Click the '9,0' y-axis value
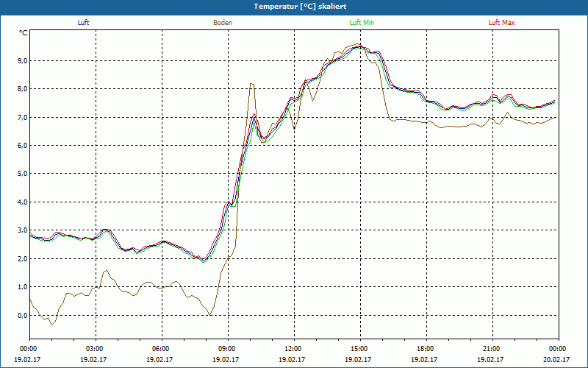This screenshot has height=368, width=588. point(23,60)
